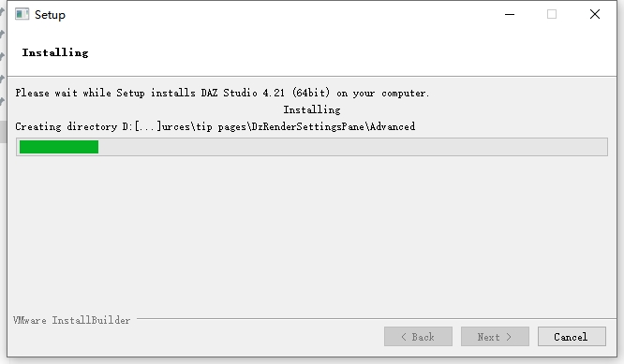The height and width of the screenshot is (364, 624).
Task: Click the right chevron on the Next button
Action: [x=509, y=337]
